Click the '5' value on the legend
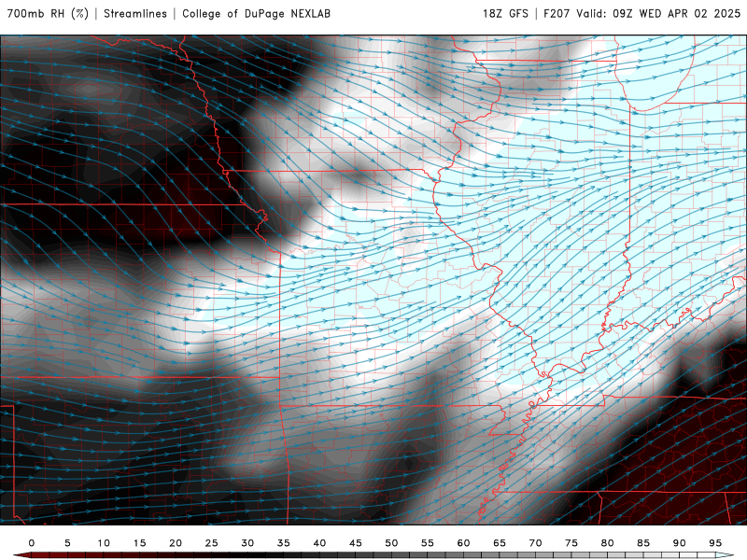747x560 pixels. 67,543
